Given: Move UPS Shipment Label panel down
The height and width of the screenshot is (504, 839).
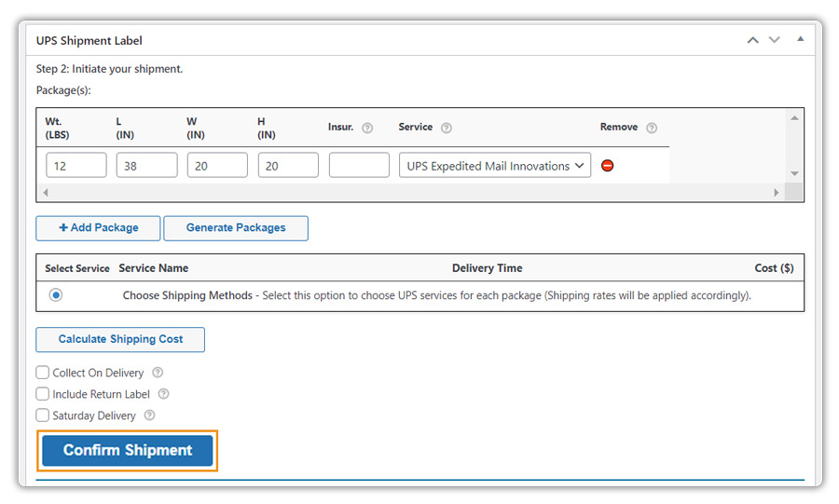Looking at the screenshot, I should point(775,40).
